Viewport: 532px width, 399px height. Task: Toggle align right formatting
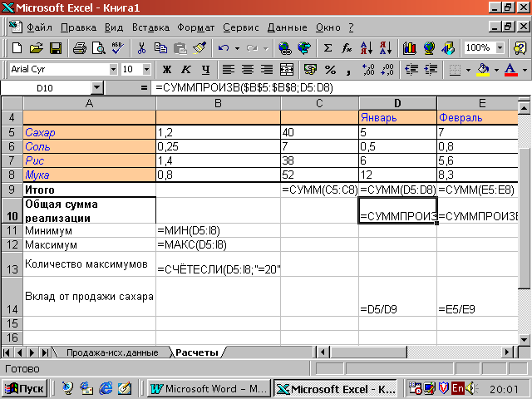[x=267, y=70]
